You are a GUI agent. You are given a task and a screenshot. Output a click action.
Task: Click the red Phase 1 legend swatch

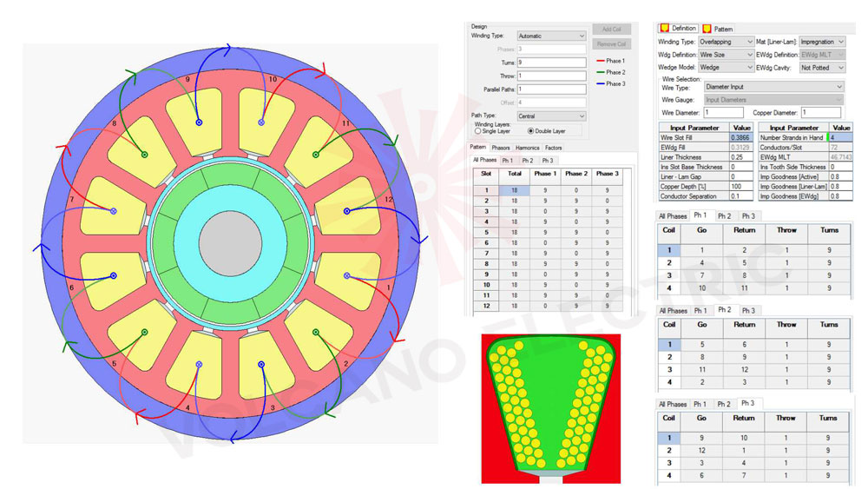[x=601, y=61]
